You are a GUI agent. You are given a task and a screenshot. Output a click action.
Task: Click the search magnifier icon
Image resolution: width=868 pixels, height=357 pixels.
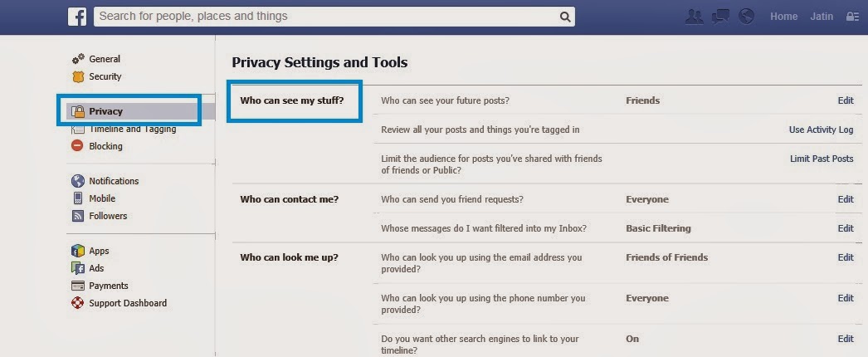(564, 17)
